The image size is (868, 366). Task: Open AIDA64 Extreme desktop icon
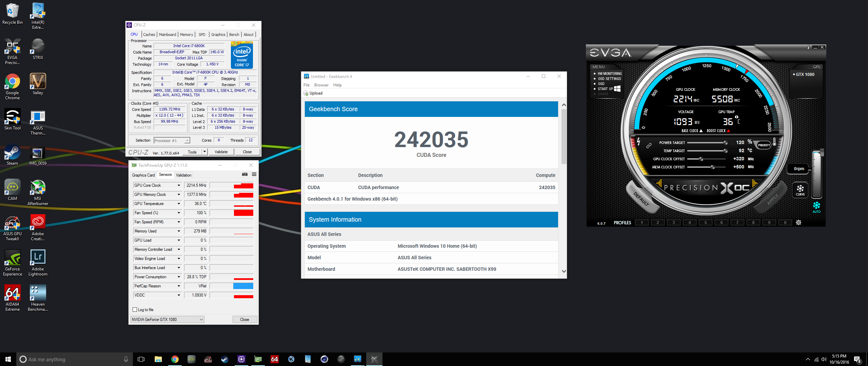coord(13,298)
